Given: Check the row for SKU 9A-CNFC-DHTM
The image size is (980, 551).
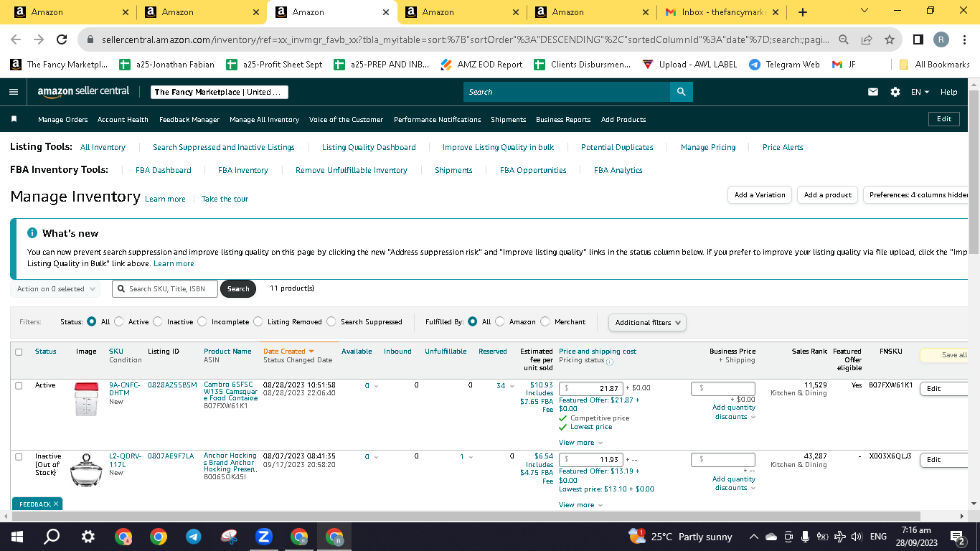Looking at the screenshot, I should (19, 386).
